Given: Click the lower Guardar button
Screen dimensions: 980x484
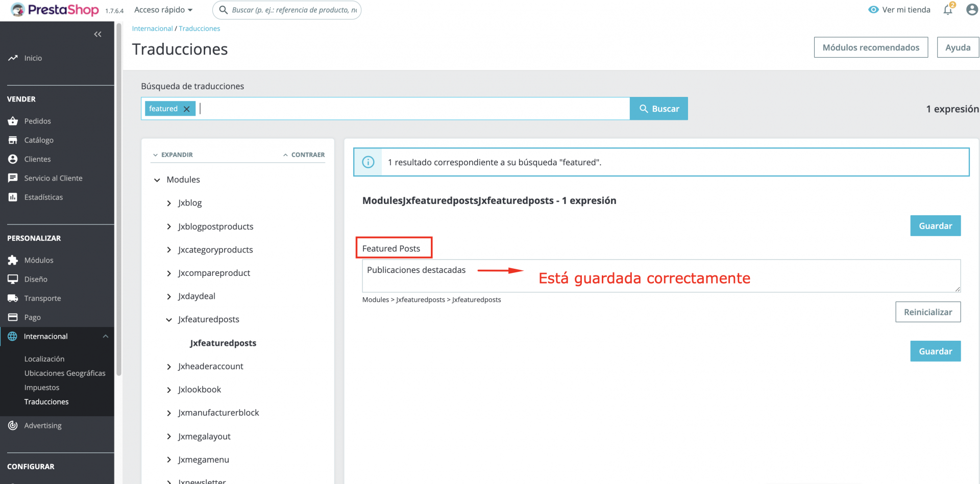Looking at the screenshot, I should [x=935, y=351].
